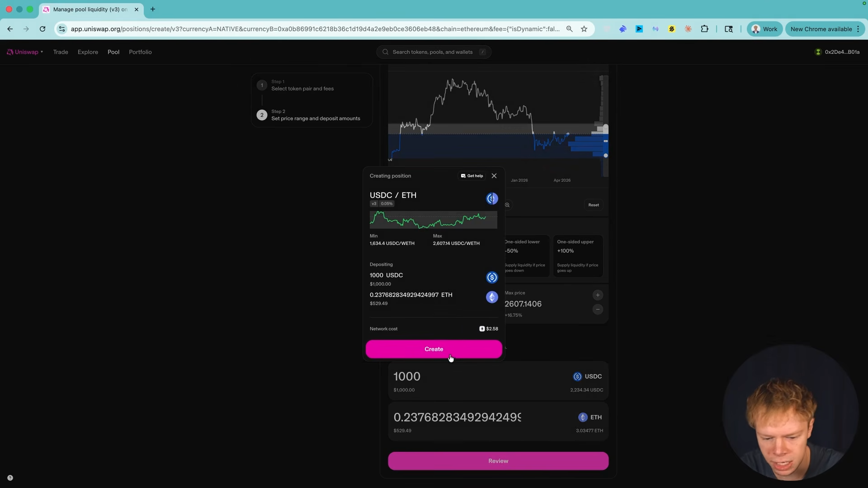Open the Uniswap logo dropdown
Screen dimensions: 868x488
click(x=25, y=52)
